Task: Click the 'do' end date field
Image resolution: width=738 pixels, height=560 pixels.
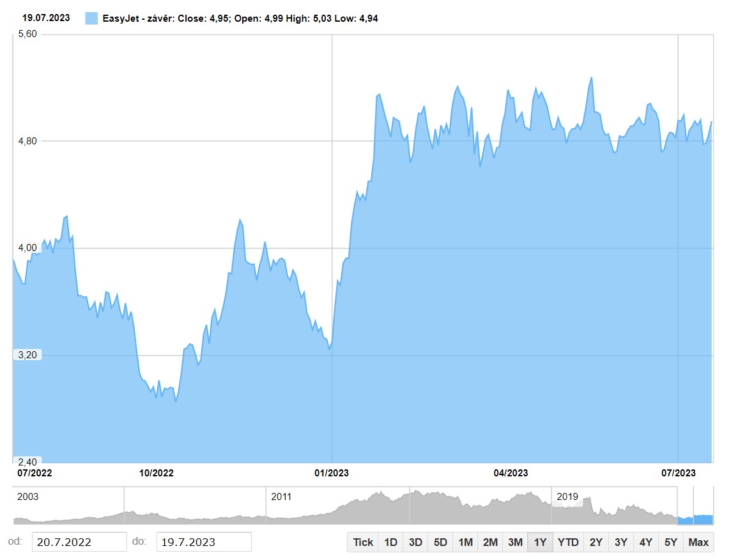Action: [203, 542]
